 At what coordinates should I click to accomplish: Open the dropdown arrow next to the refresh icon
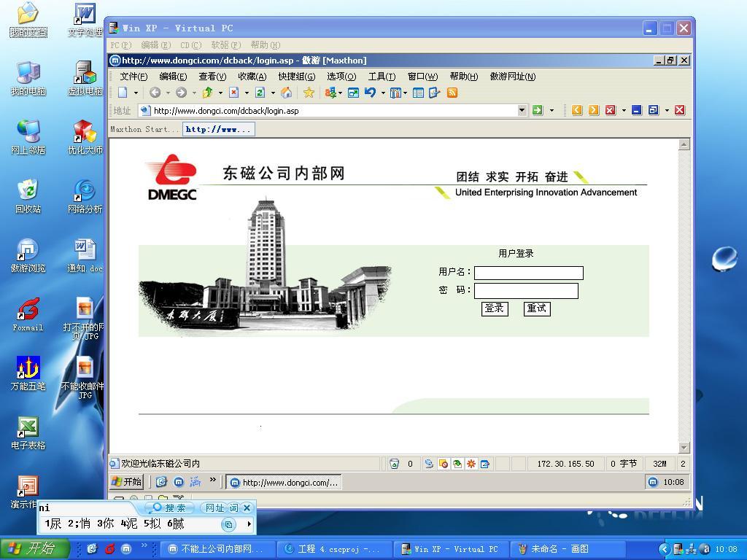pyautogui.click(x=273, y=93)
